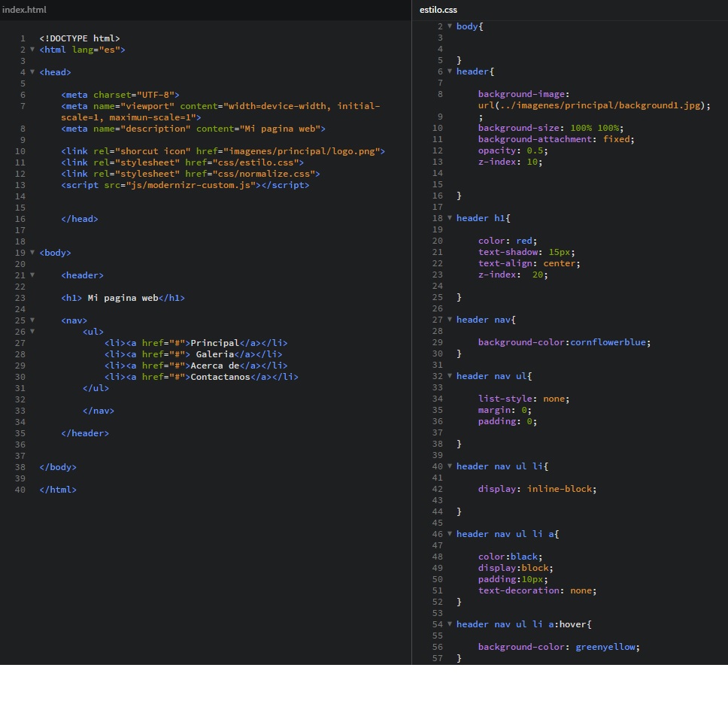Viewport: 728px width, 701px height.
Task: Click the background-attachment fixed value
Action: coord(616,139)
